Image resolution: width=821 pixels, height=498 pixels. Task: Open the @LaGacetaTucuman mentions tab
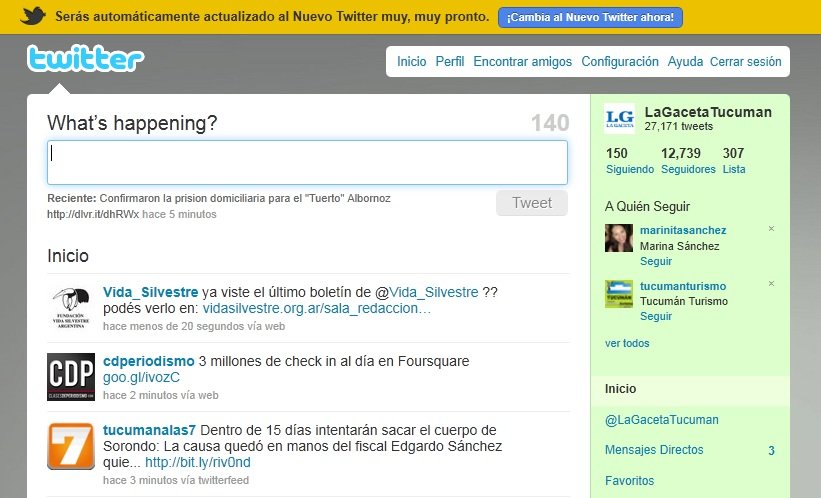pyautogui.click(x=662, y=420)
